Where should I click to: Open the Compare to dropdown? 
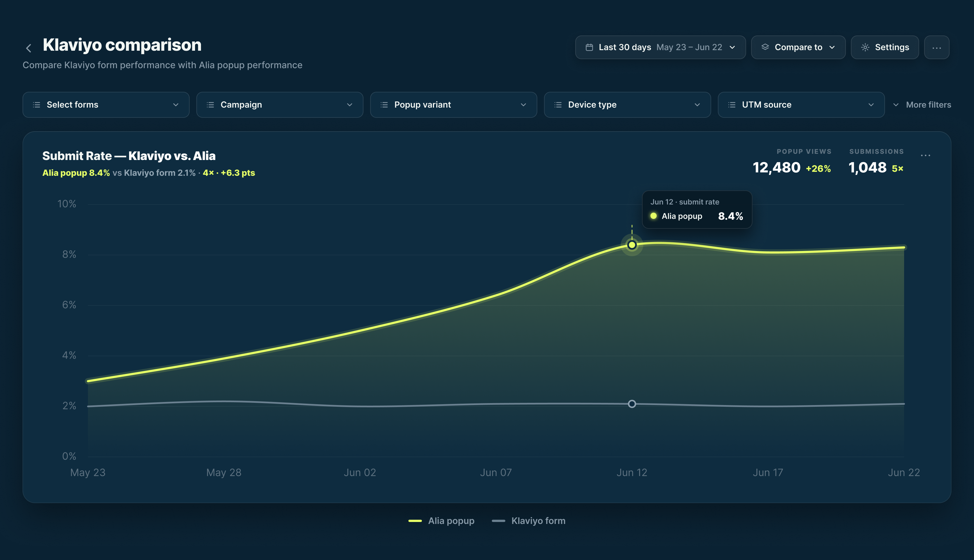point(798,47)
